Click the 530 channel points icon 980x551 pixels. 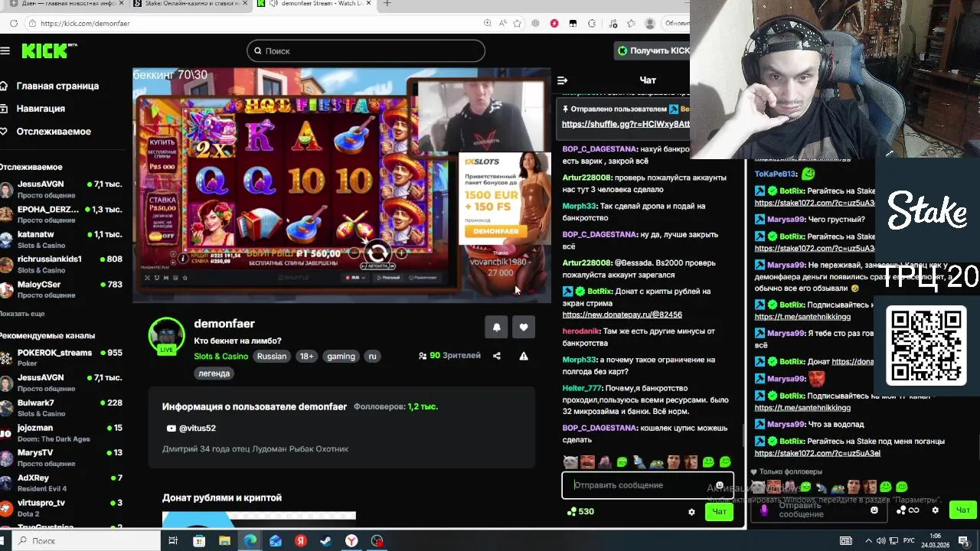(570, 512)
